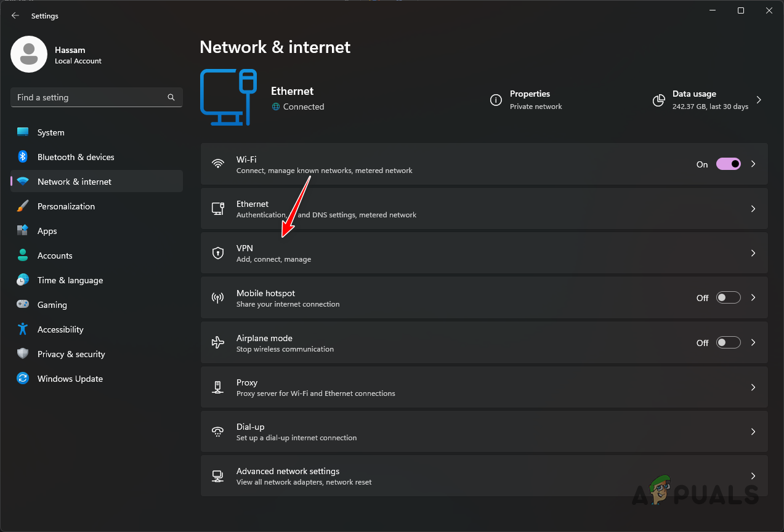Go back using the arrow button
The image size is (784, 532).
click(15, 15)
